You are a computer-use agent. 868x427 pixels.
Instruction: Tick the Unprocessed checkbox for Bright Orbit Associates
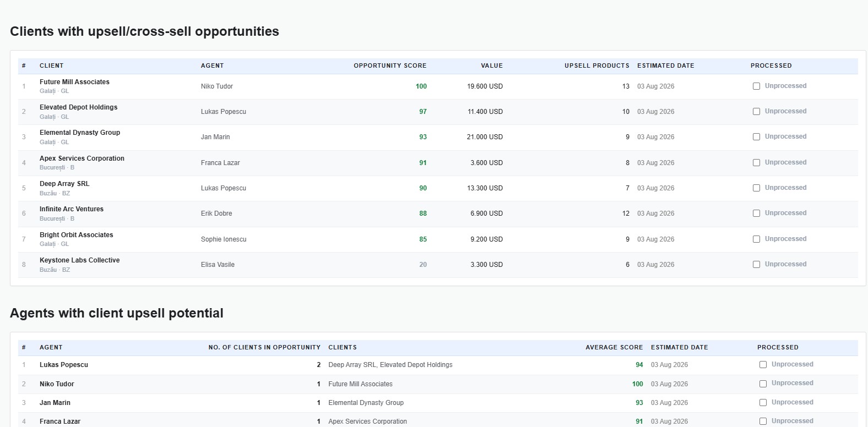[756, 239]
